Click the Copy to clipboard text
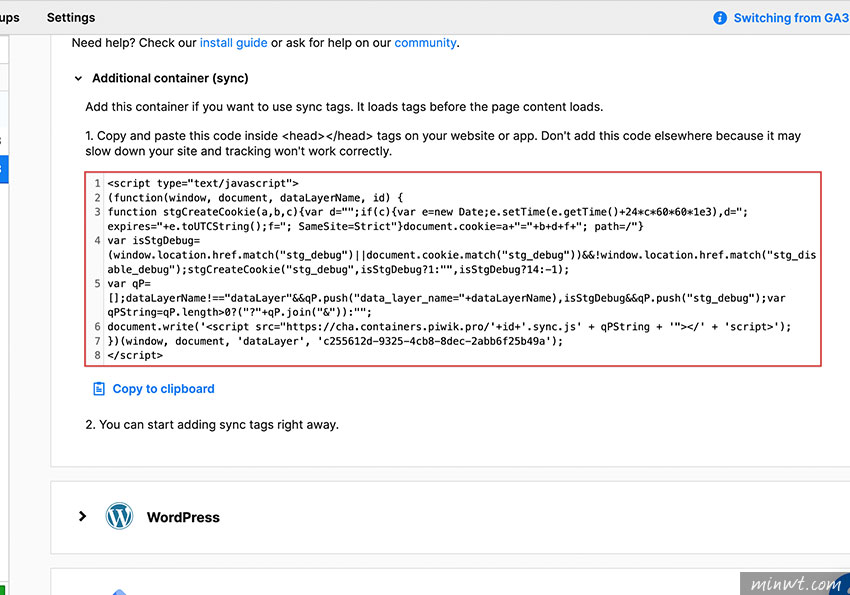 163,389
